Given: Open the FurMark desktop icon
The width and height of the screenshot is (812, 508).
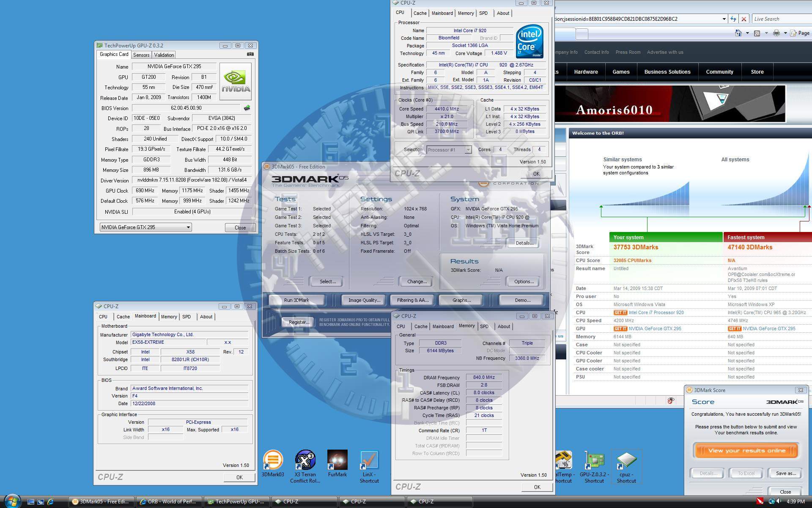Looking at the screenshot, I should pos(337,464).
